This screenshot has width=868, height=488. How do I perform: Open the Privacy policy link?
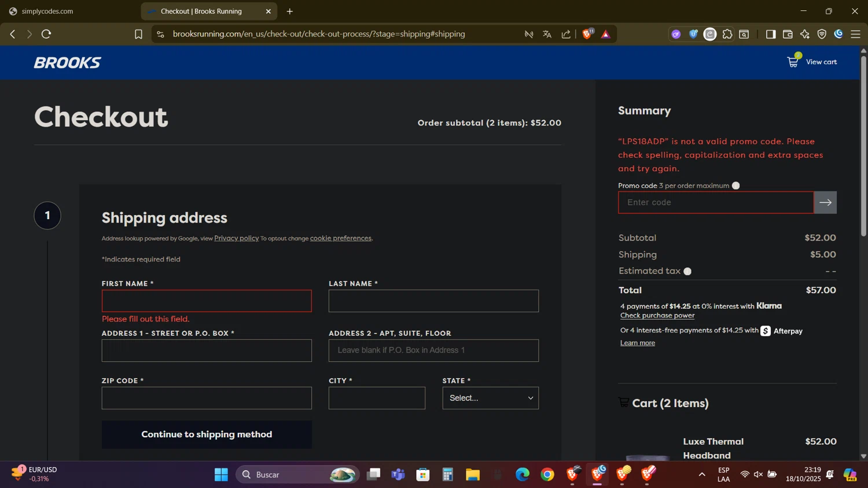pos(236,238)
